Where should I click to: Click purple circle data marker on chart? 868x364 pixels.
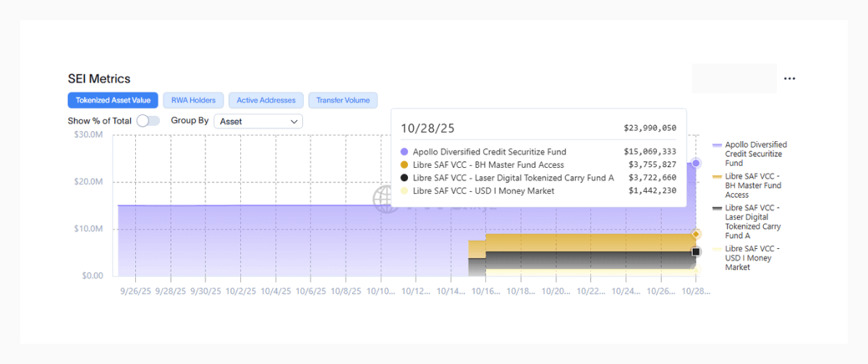tap(696, 164)
